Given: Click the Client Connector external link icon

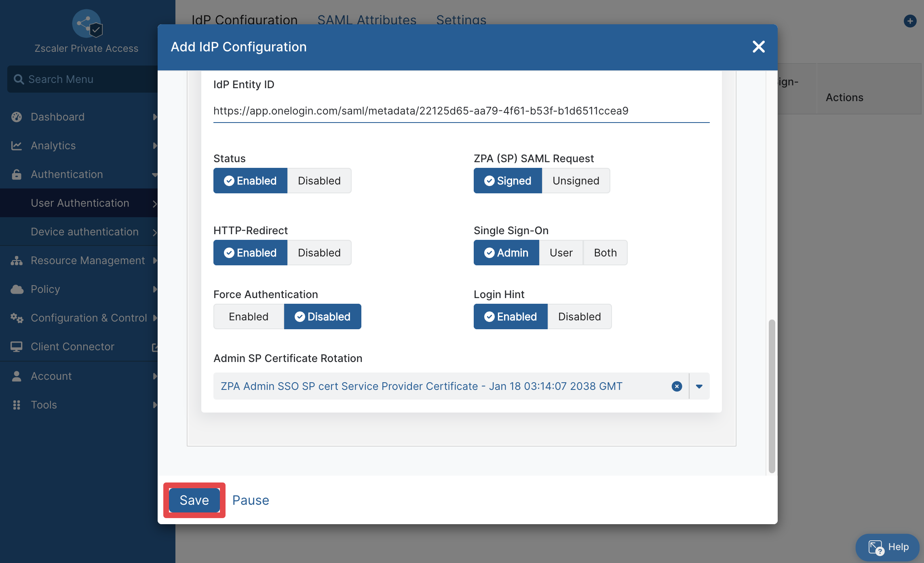Looking at the screenshot, I should (154, 347).
